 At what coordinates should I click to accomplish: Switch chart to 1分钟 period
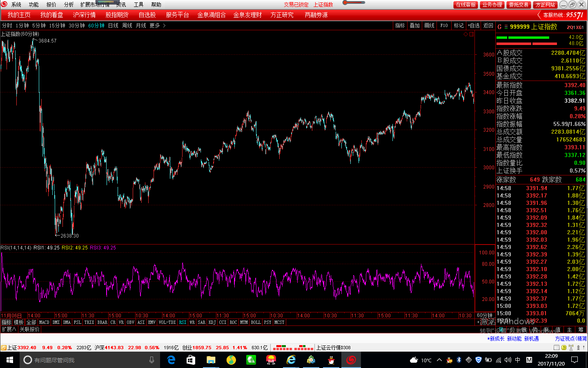pos(22,25)
